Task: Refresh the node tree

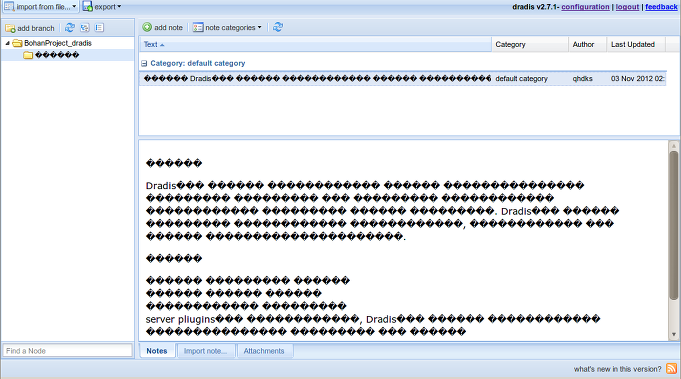Action: (x=69, y=28)
